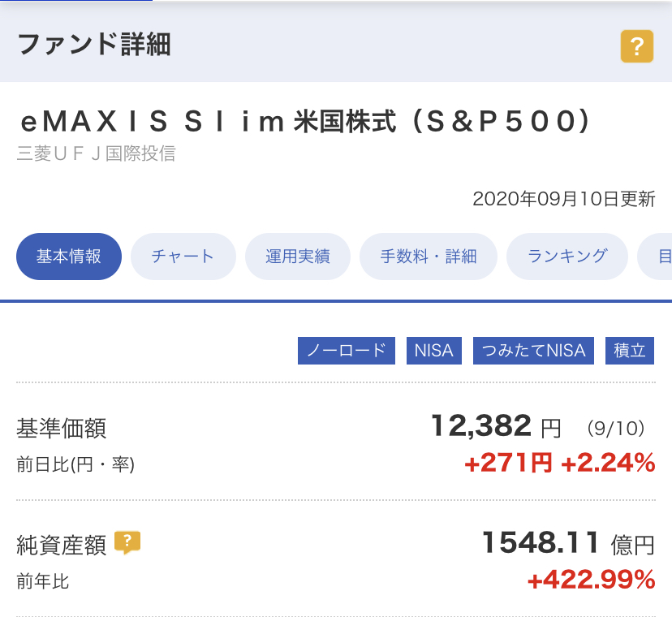Click the yellow help icon in header
Viewport: 672px width, 617px height.
pos(636,45)
